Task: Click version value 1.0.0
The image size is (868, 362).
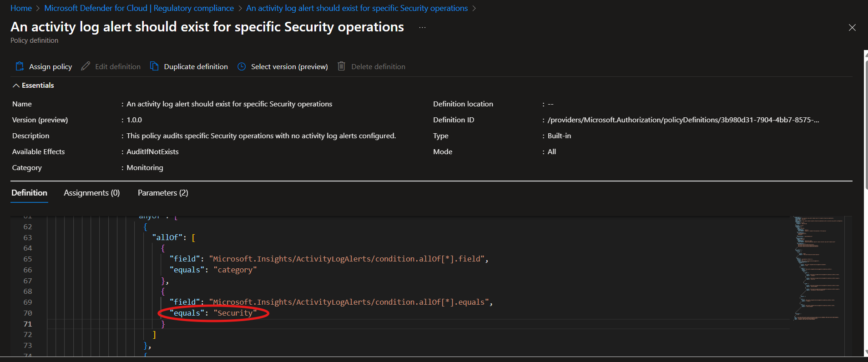Action: click(134, 120)
